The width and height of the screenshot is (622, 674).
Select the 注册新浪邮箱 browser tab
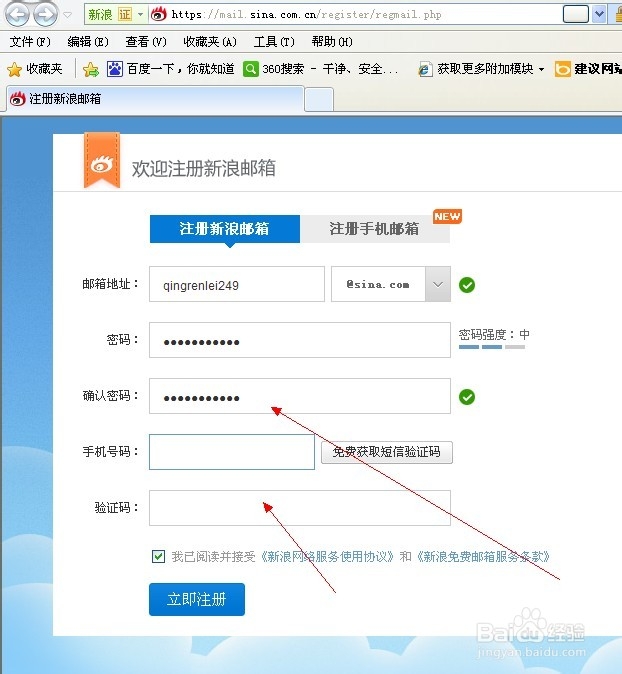click(x=156, y=99)
